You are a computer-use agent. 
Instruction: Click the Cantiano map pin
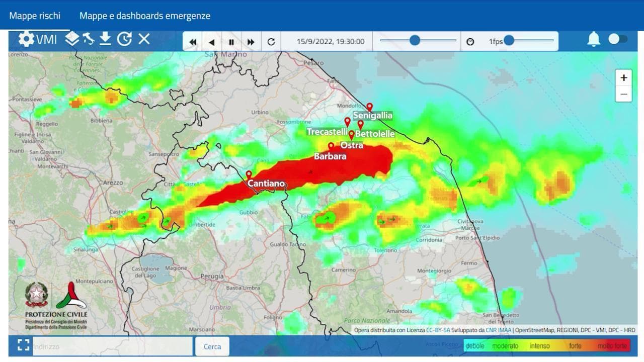tap(249, 174)
